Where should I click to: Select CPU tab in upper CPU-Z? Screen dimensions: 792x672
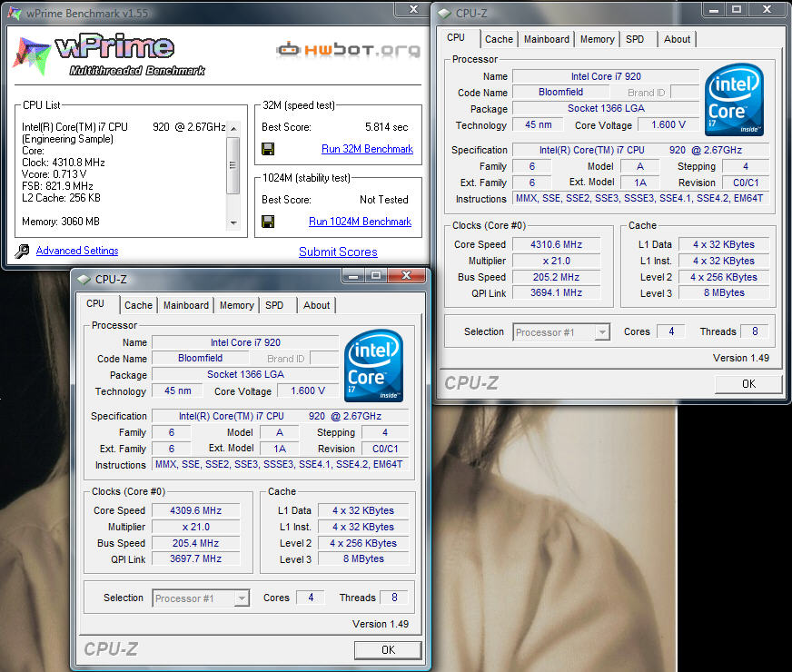[456, 38]
